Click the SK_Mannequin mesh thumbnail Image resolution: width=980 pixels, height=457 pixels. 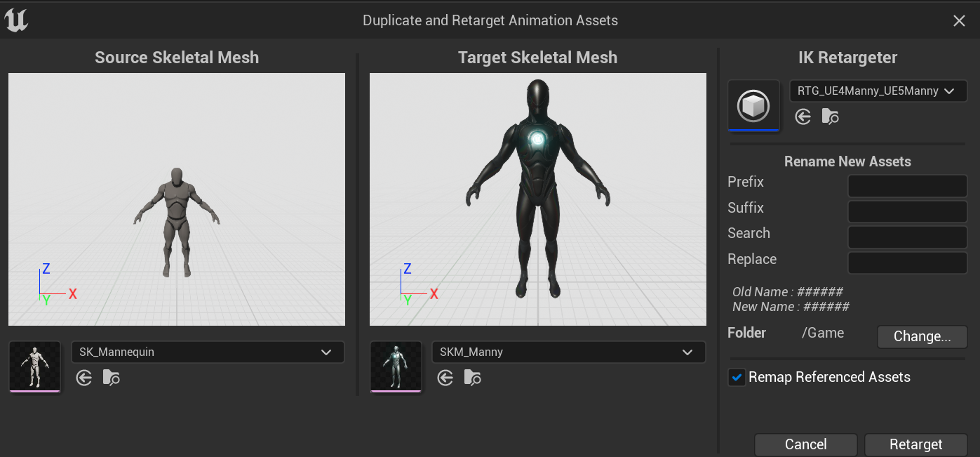[x=34, y=366]
